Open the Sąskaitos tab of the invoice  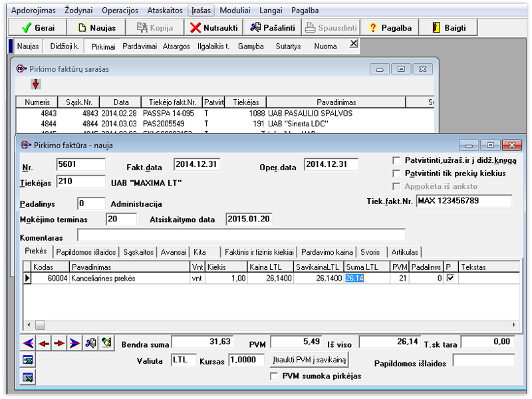(x=138, y=252)
